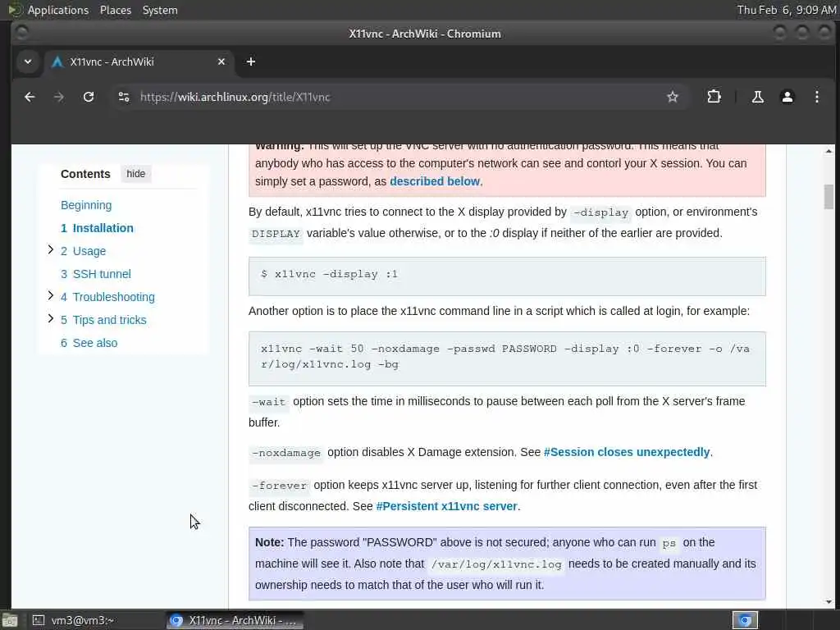Expand the 4 Troubleshooting section

50,295
